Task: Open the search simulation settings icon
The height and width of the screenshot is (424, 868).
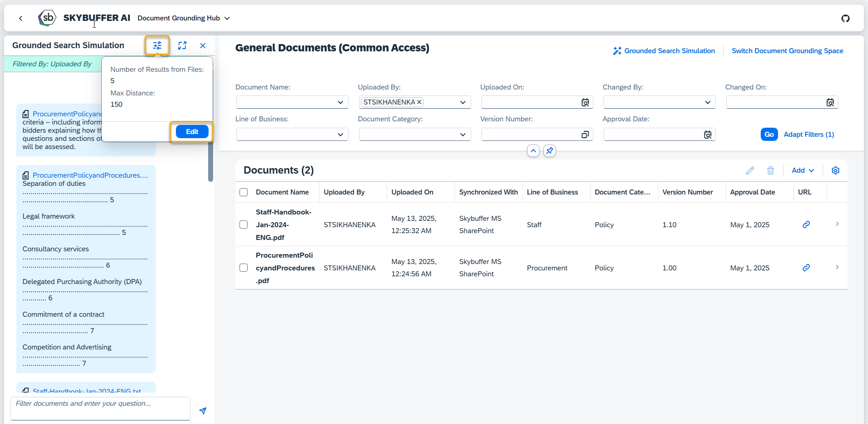Action: [x=157, y=45]
